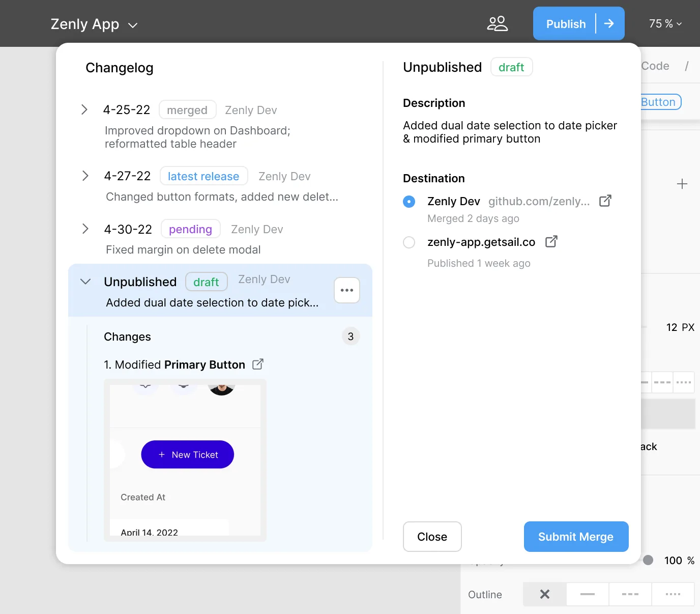Select no outline X option
Viewport: 700px width, 614px height.
[x=544, y=594]
